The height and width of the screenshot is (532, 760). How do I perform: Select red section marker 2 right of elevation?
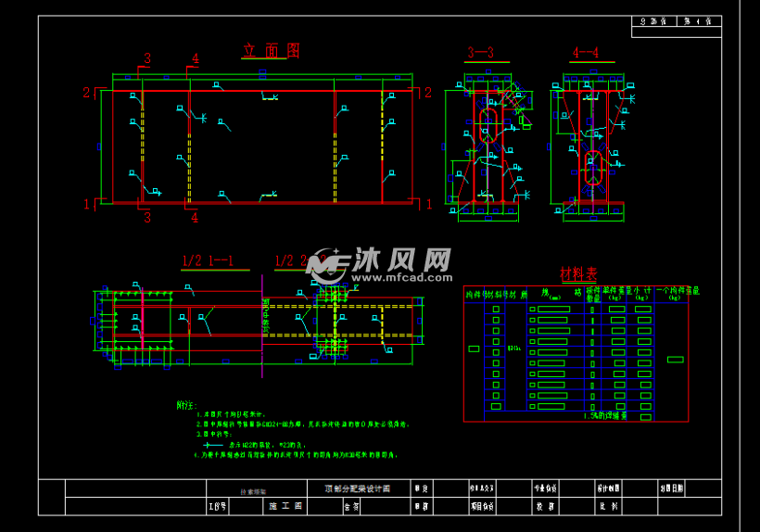pos(428,93)
